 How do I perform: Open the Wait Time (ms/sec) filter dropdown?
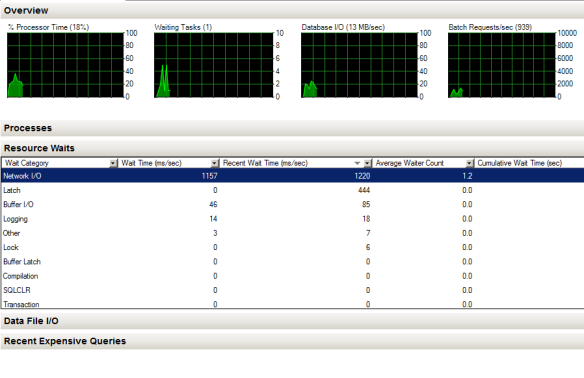pyautogui.click(x=214, y=163)
